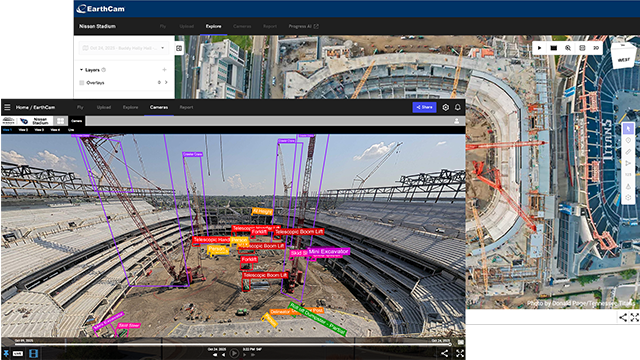
Task: Toggle fullscreen in camera player
Action: point(460,353)
